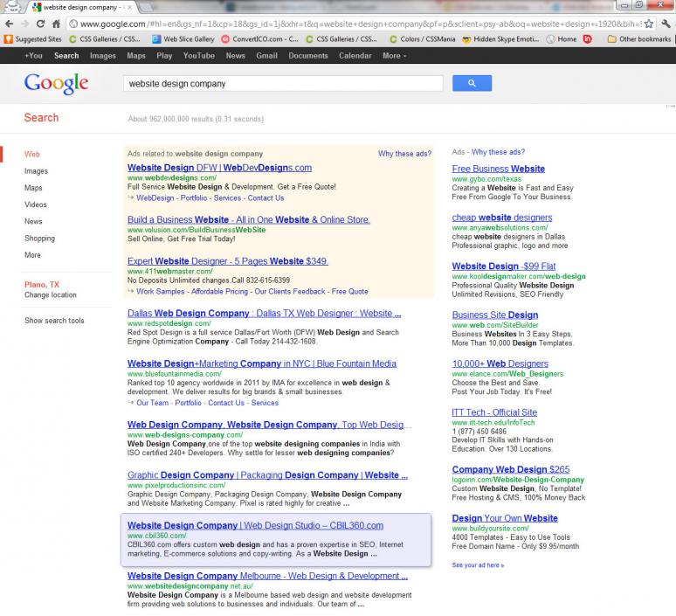Image resolution: width=676 pixels, height=616 pixels.
Task: Click Change location under Plano, TX
Action: (x=50, y=295)
